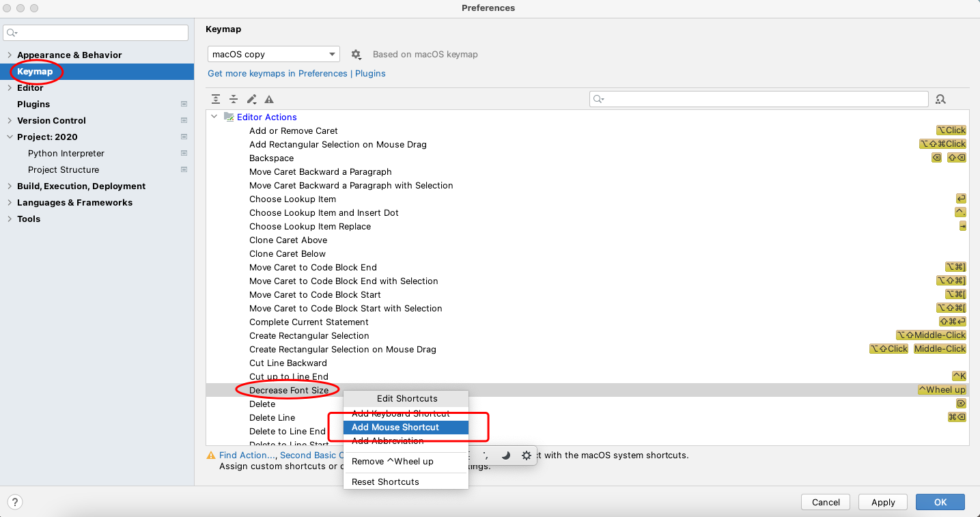The image size is (980, 517).
Task: Collapse the Editor Actions tree node
Action: pos(214,117)
